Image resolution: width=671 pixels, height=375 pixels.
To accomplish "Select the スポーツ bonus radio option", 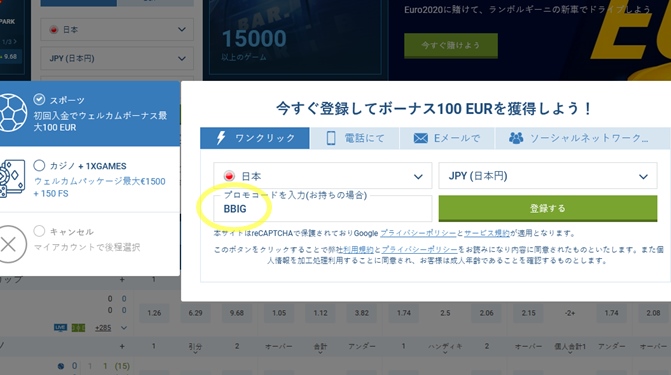I will [39, 100].
